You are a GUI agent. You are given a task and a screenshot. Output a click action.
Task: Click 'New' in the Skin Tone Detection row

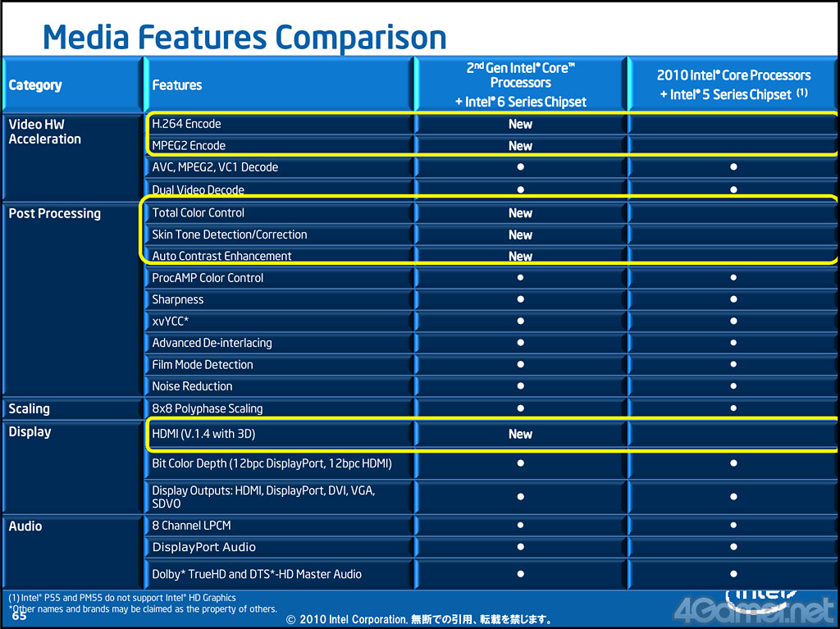[520, 235]
